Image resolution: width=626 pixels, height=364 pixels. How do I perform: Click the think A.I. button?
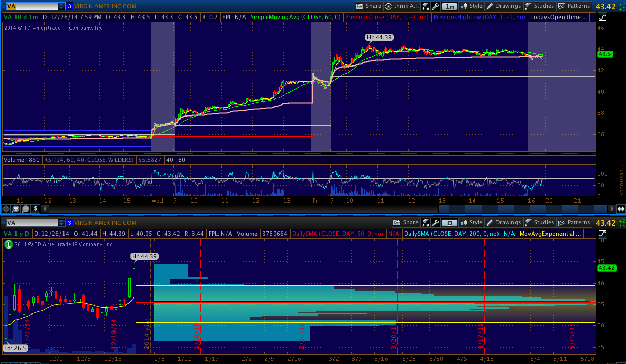pyautogui.click(x=401, y=6)
